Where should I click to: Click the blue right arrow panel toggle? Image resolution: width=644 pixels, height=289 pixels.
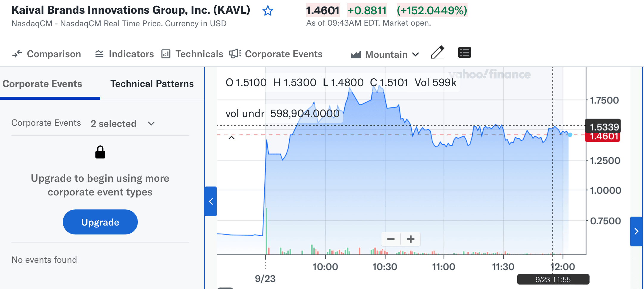636,231
